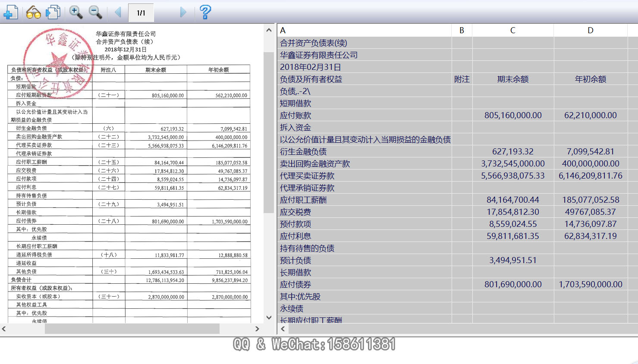Click the image pane's vertical scrollbar thumb
Screen dimensions: 638x364
click(269, 132)
